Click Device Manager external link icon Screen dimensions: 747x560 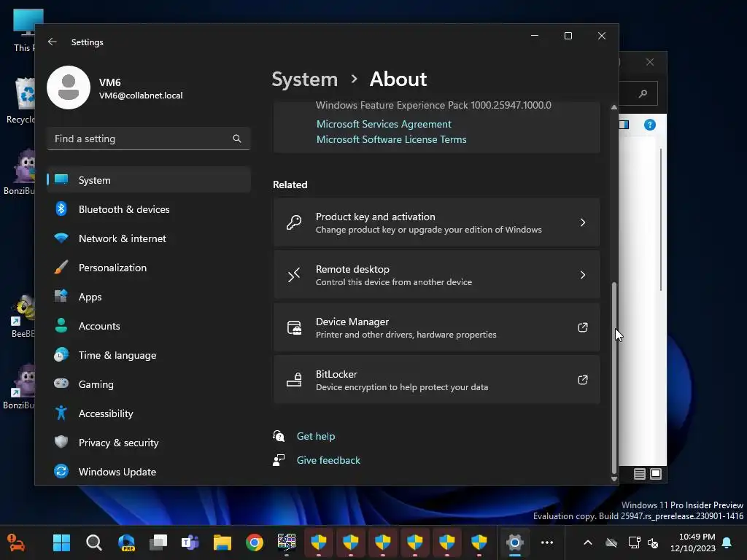(582, 327)
